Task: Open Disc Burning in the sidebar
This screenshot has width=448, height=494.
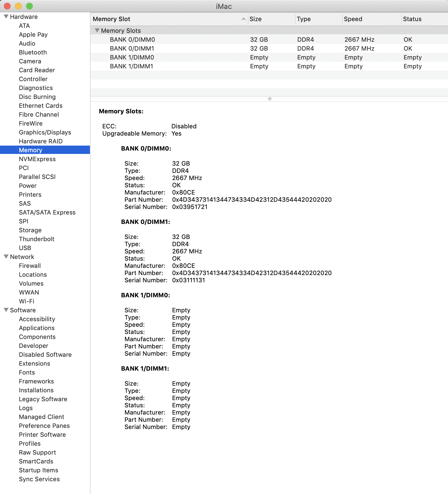Action: click(x=37, y=97)
